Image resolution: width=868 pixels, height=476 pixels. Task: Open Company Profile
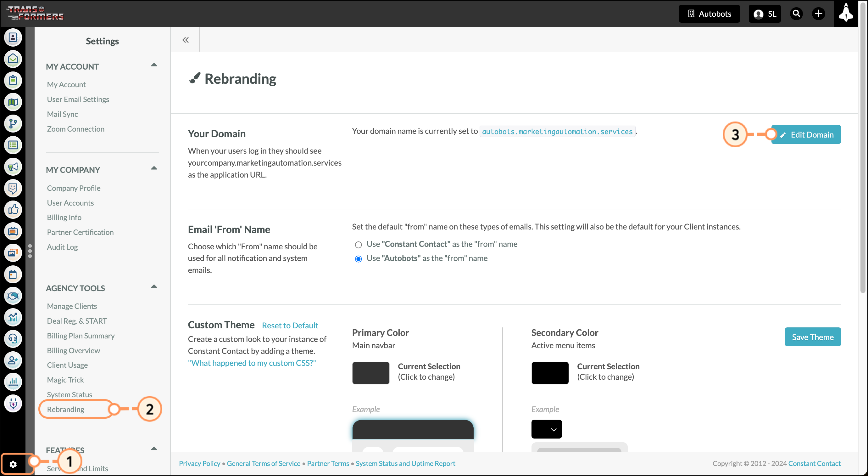tap(74, 188)
